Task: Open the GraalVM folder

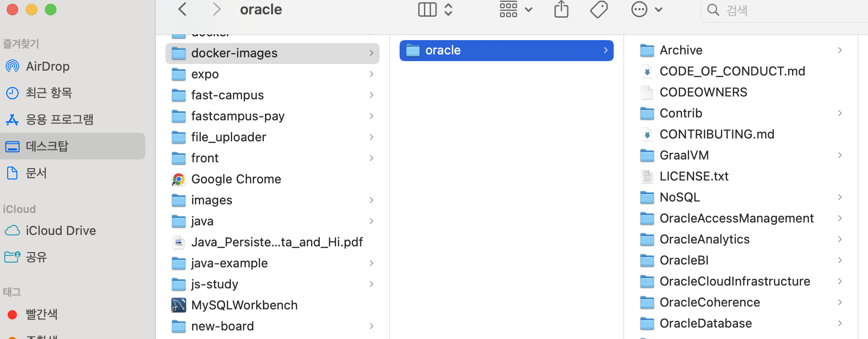Action: pos(741,155)
